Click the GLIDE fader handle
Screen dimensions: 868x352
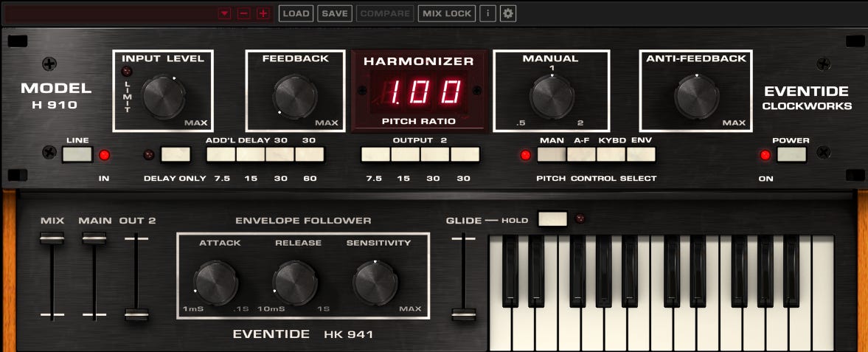[x=463, y=315]
